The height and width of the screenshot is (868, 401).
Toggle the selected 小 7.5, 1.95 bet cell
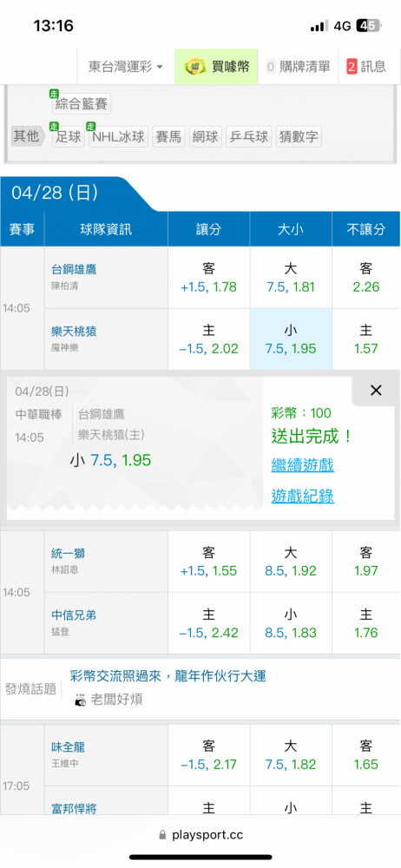click(x=291, y=339)
